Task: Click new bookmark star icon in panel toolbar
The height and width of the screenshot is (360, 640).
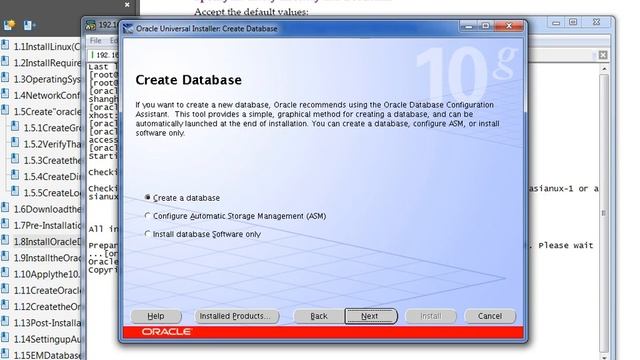Action: click(x=9, y=25)
